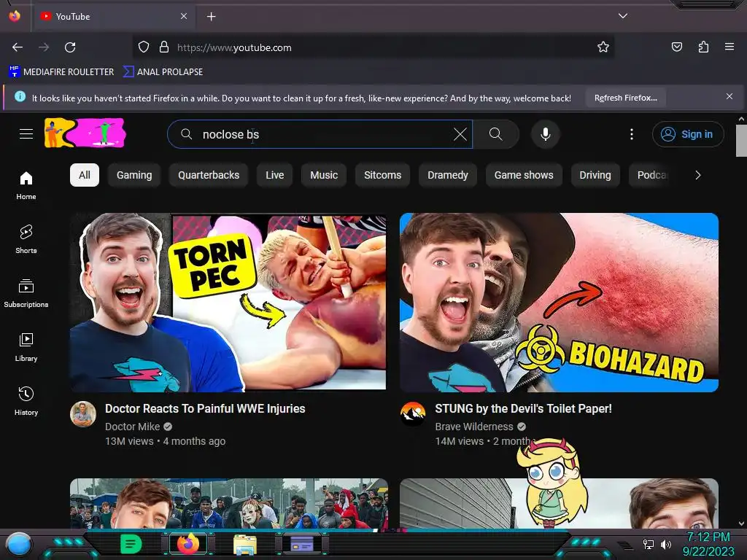Screen dimensions: 747x560
Task: Bookmark this page with the star icon
Action: [603, 47]
